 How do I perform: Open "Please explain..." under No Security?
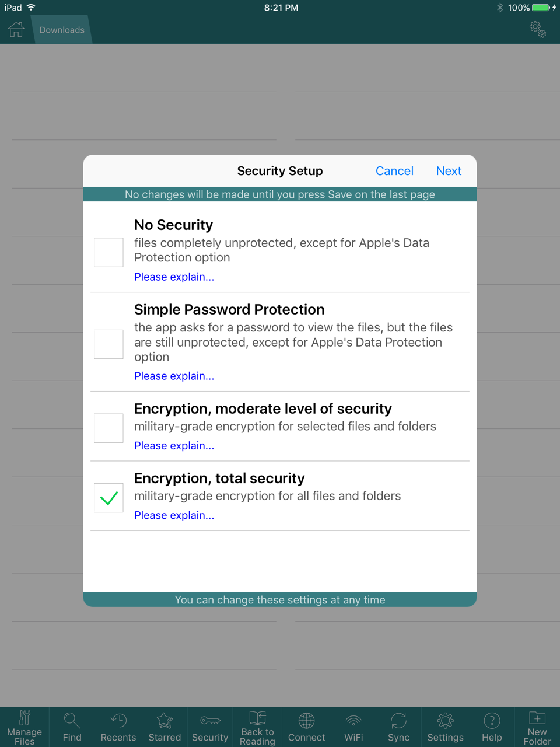point(174,277)
